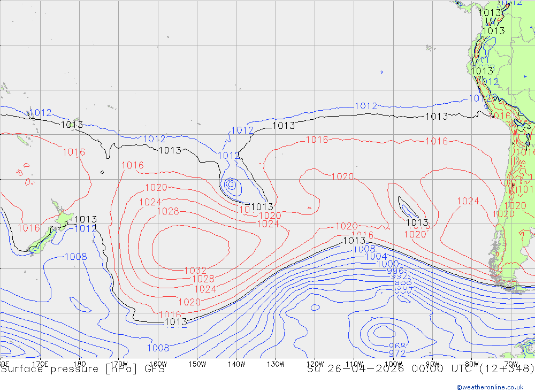
Task: Select the 130W longitude axis label
Action: coord(276,364)
